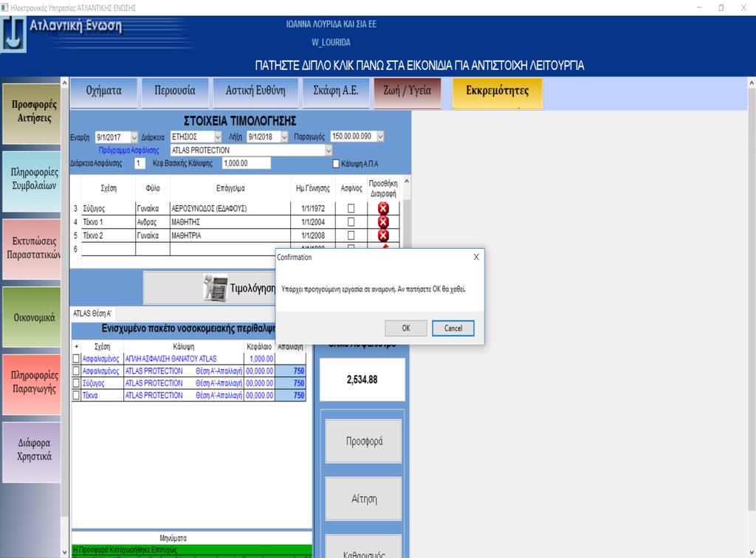
Task: Click the Ατλαντική Ένωση anchor logo
Action: [x=13, y=34]
